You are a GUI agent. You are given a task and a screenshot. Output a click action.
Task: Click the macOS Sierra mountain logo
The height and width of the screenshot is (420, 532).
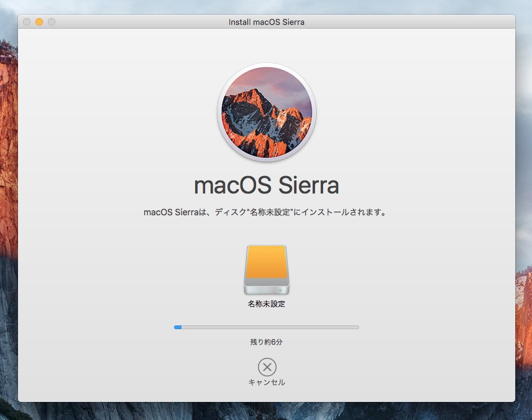[x=267, y=112]
